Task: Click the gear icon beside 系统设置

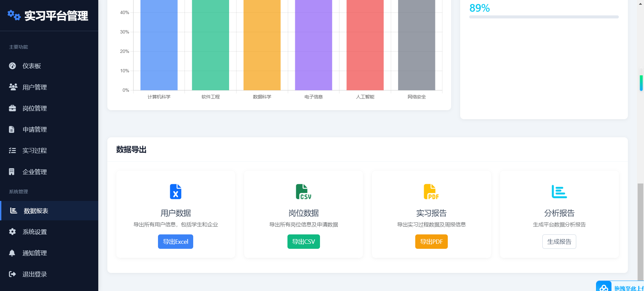Action: pos(12,232)
